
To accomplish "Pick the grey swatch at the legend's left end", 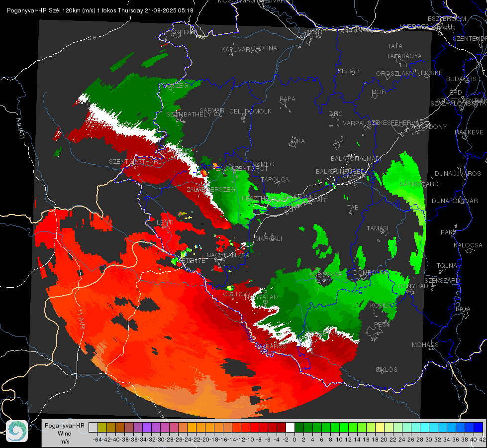I will (93, 427).
